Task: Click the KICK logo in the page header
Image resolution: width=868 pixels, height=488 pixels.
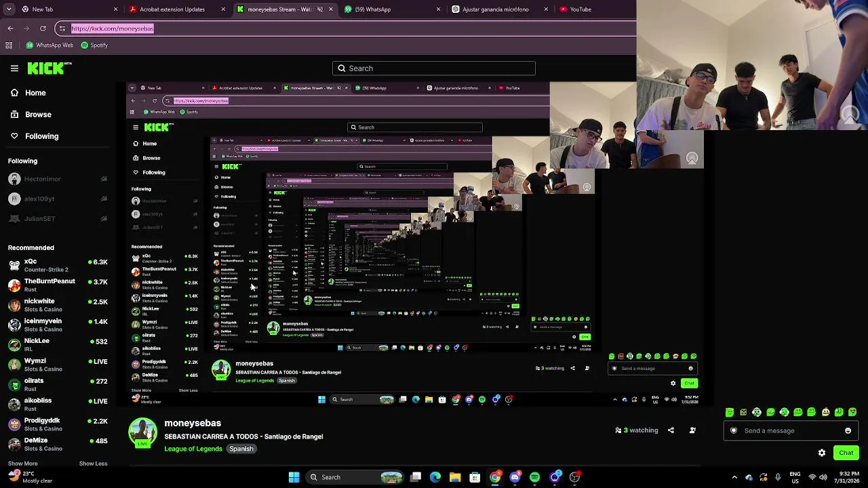Action: [x=49, y=68]
